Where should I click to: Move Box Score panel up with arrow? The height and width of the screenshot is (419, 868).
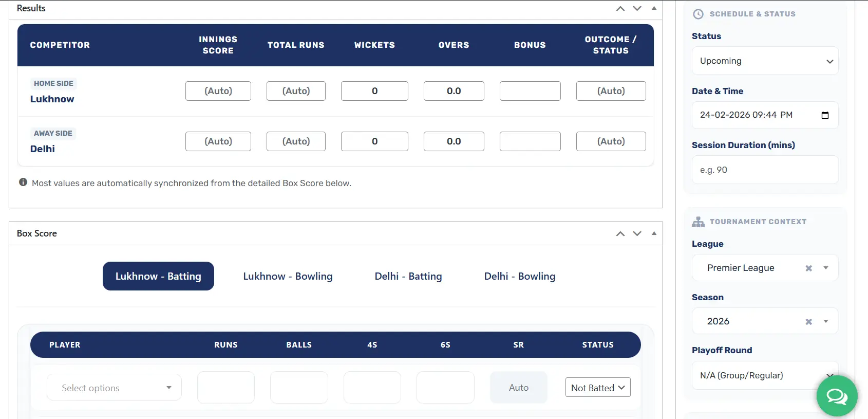coord(620,234)
